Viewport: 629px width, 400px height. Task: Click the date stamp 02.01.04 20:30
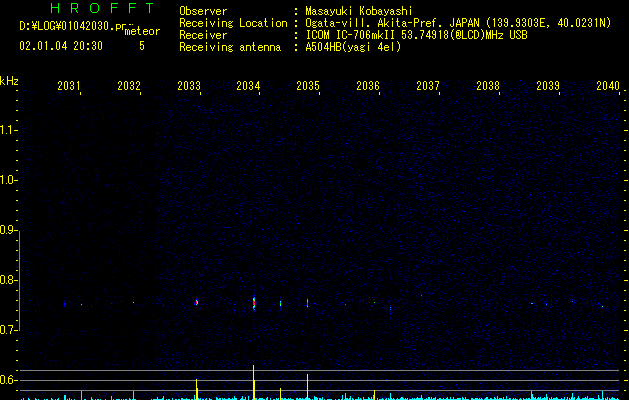click(61, 46)
